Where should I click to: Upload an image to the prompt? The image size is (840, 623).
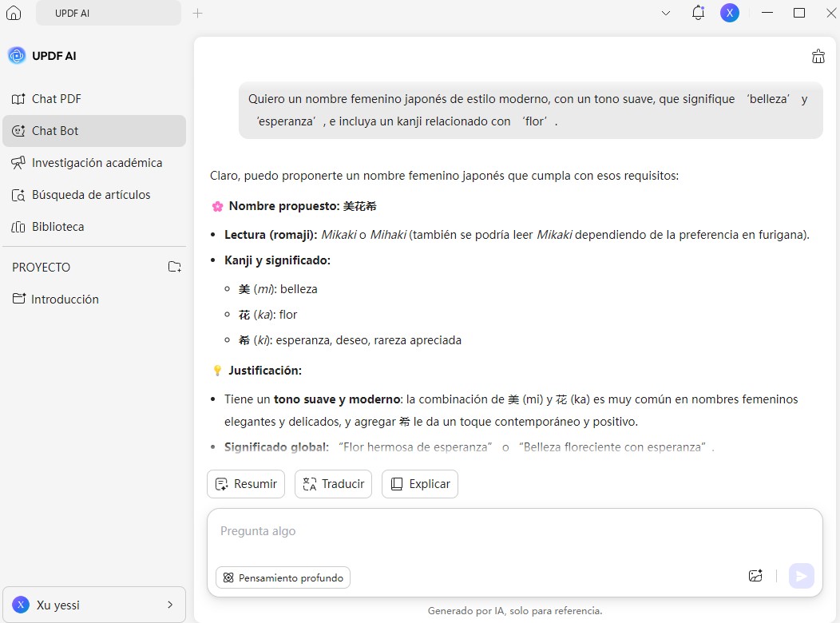[755, 576]
